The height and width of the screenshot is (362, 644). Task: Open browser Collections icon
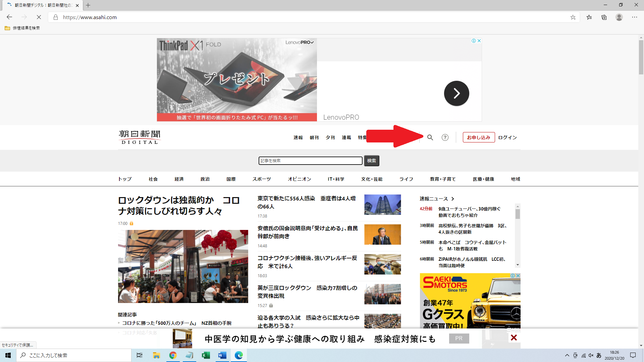[604, 17]
